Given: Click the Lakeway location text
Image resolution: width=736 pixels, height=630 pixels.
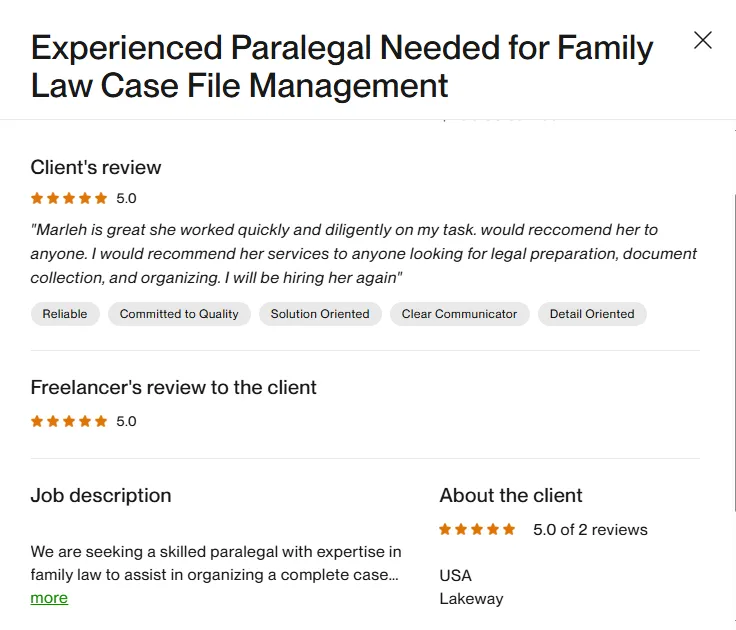Looking at the screenshot, I should pos(471,599).
